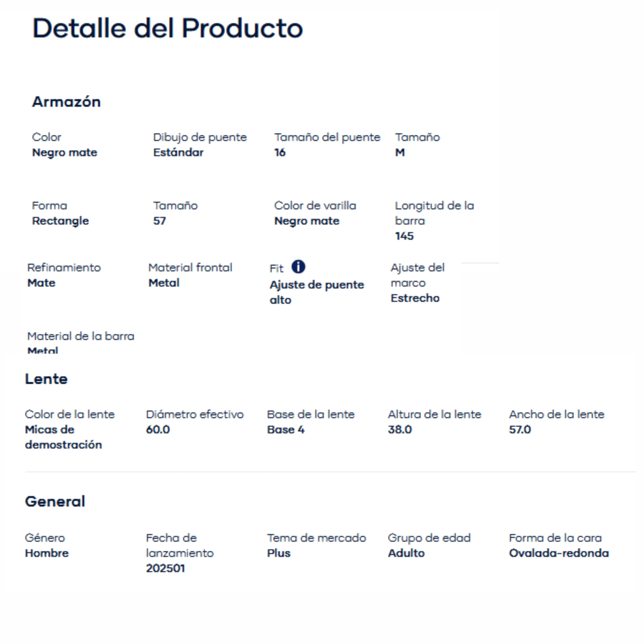This screenshot has height=644, width=644.
Task: Select the Material frontal Metal value
Action: pyautogui.click(x=164, y=283)
